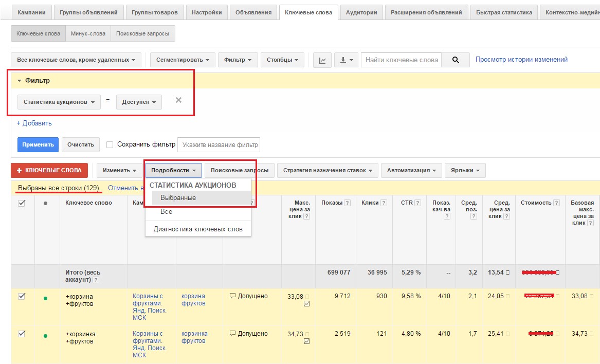Click help icon under Сред. поз. header
Image resolution: width=600 pixels, height=364 pixels.
pyautogui.click(x=474, y=216)
